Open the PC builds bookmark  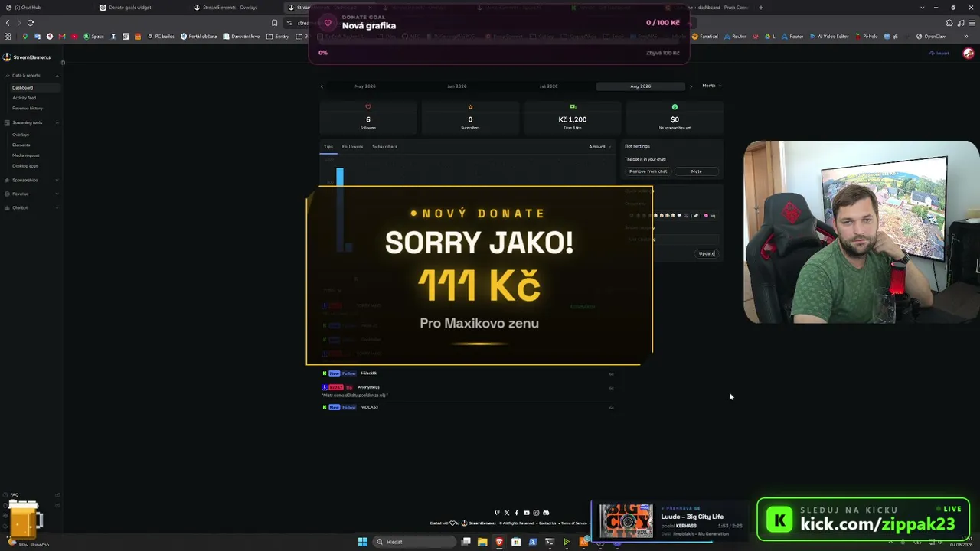(x=162, y=37)
